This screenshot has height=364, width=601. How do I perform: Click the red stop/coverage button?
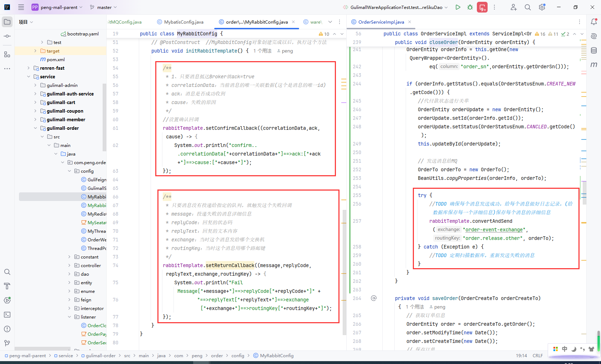point(482,7)
